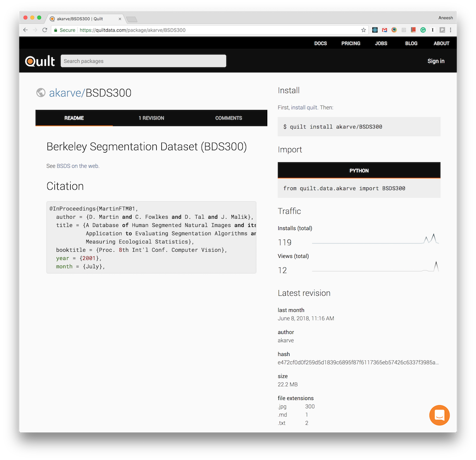Click the author value 'akarve' under Latest revision
The height and width of the screenshot is (460, 476).
coord(286,340)
